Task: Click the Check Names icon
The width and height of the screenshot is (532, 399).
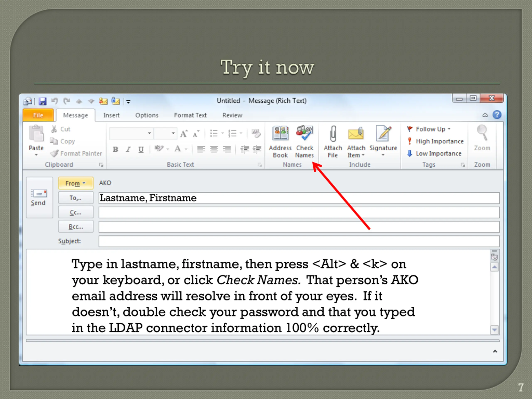Action: 304,133
